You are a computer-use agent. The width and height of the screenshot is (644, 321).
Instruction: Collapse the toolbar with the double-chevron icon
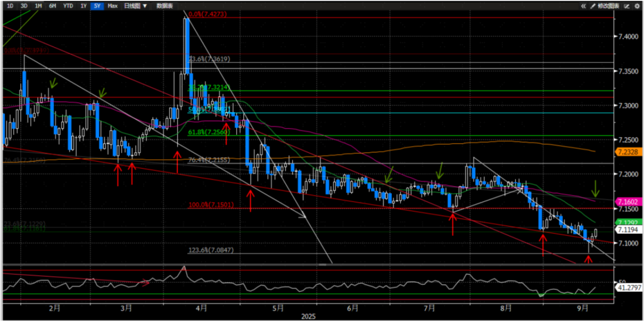584,6
